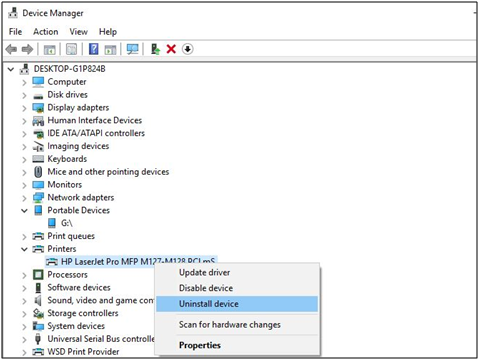Choose Scan for hardware changes
480x360 pixels.
click(237, 324)
